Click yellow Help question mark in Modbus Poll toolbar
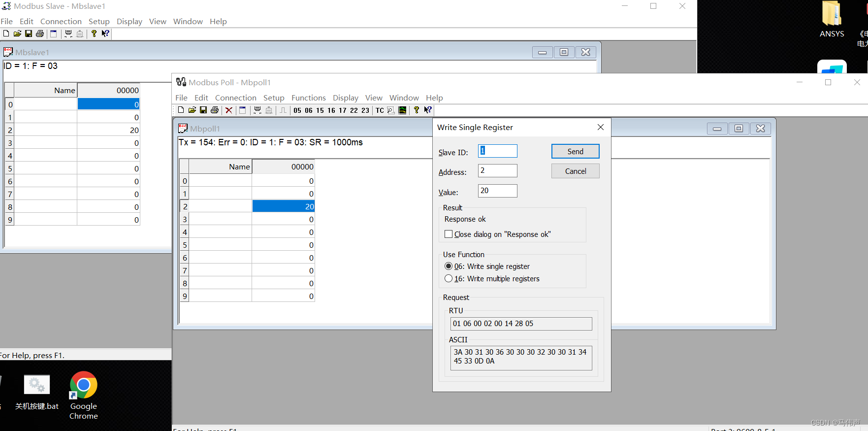Image resolution: width=868 pixels, height=431 pixels. coord(417,110)
